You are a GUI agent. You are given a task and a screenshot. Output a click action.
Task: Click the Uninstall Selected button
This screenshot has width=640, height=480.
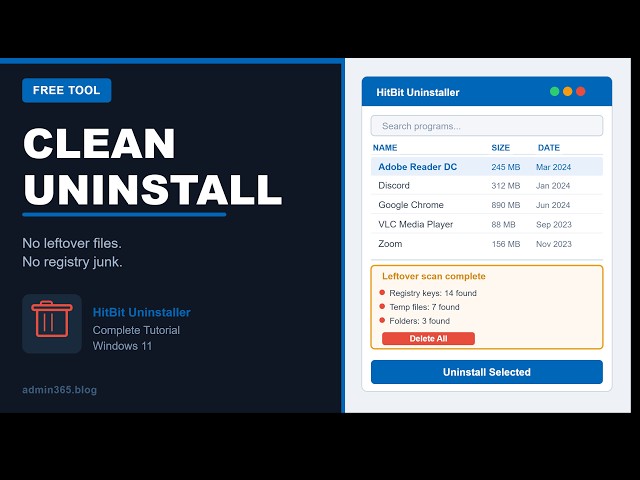[x=487, y=372]
